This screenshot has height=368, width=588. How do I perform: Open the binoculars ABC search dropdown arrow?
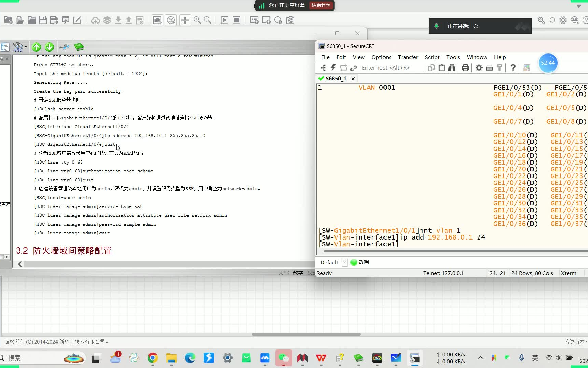[x=26, y=47]
